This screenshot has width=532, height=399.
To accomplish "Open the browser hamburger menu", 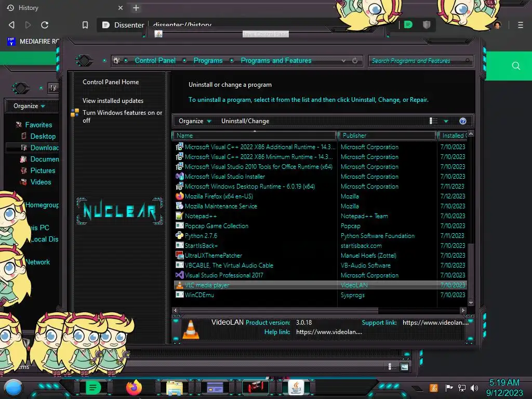I will coord(520,25).
